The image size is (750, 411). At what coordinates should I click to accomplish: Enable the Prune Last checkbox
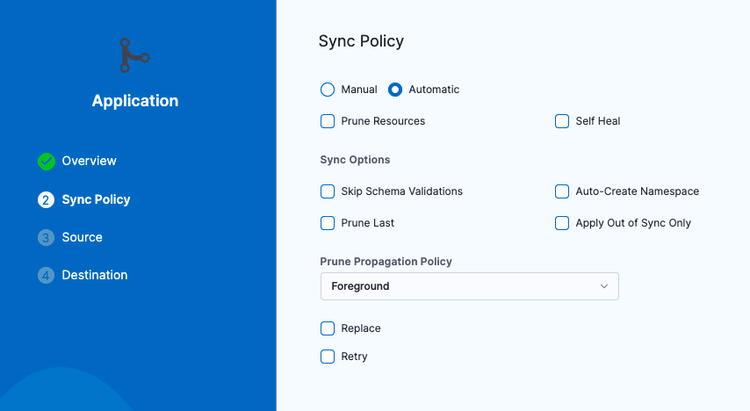pos(328,223)
